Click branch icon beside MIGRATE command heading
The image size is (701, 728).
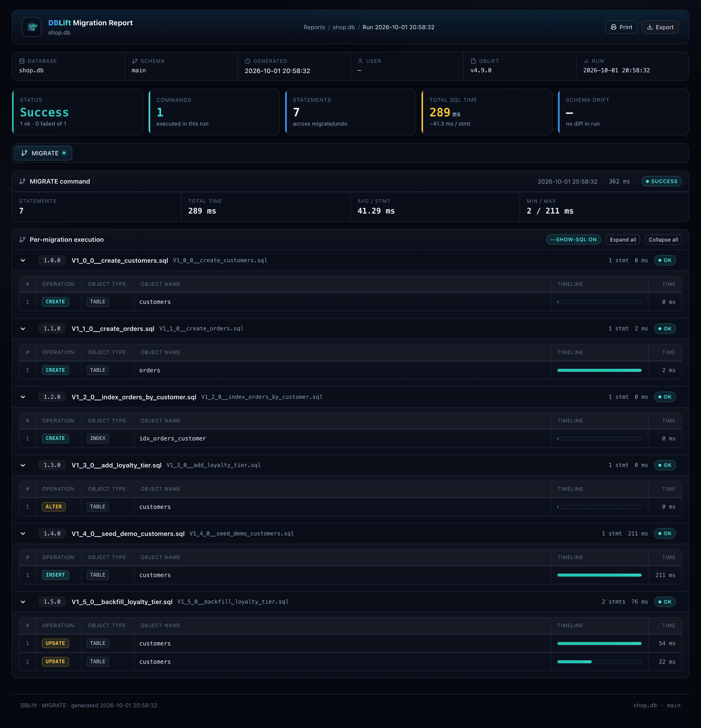point(22,181)
